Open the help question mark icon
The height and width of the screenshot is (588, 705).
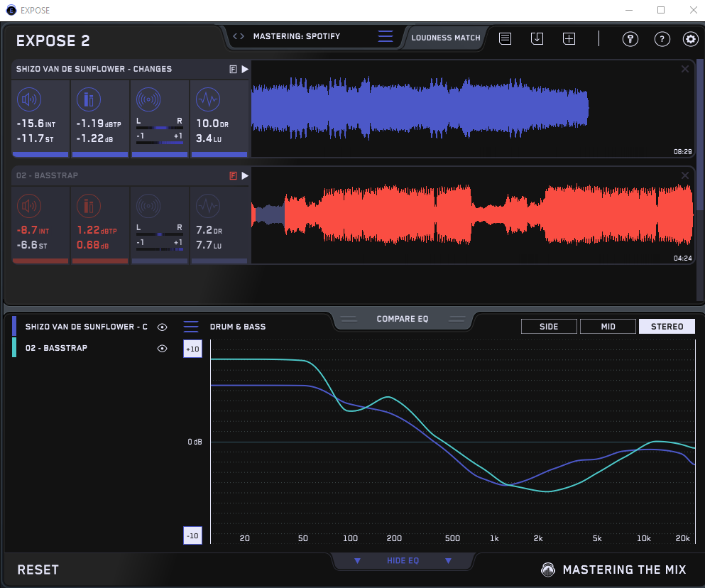pyautogui.click(x=662, y=39)
